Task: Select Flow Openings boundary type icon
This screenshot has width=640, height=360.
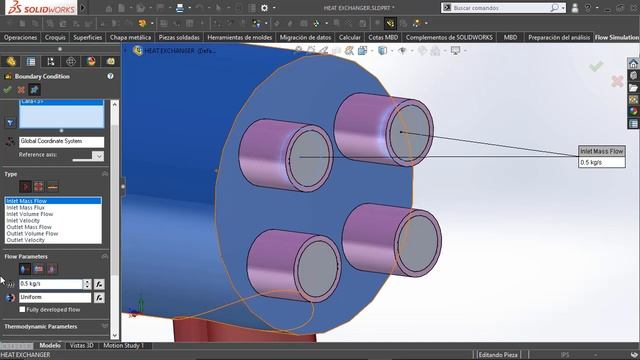Action: tap(25, 187)
